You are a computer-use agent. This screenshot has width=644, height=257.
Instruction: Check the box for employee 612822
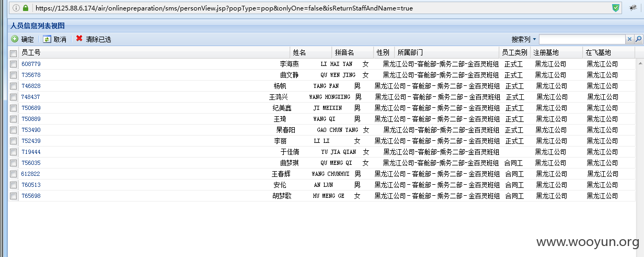(13, 174)
